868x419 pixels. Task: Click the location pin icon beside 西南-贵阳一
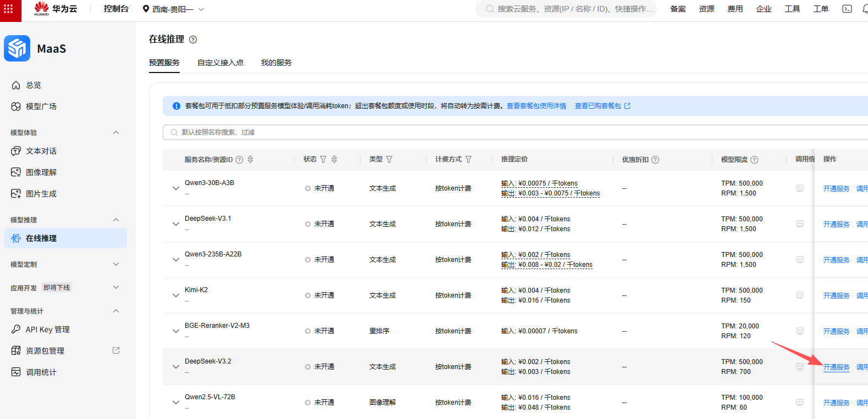pyautogui.click(x=146, y=9)
